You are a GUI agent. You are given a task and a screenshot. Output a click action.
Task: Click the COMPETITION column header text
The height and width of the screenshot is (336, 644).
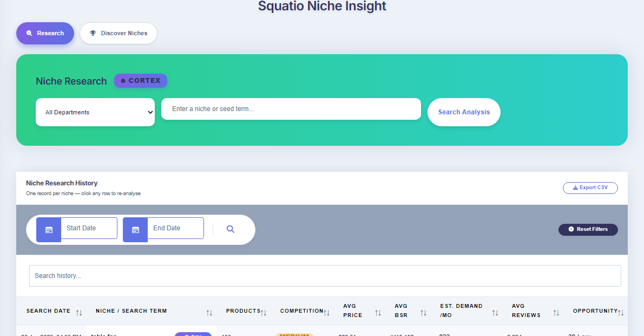[302, 311]
